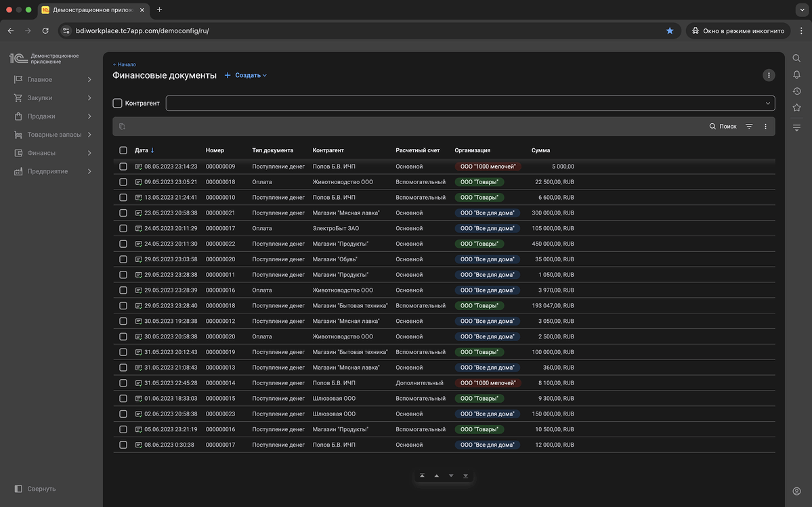This screenshot has height=507, width=812.
Task: Sort by Организация column header
Action: 472,150
